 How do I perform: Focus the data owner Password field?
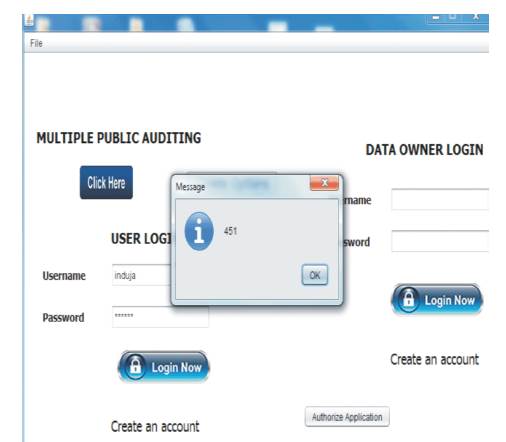(440, 241)
